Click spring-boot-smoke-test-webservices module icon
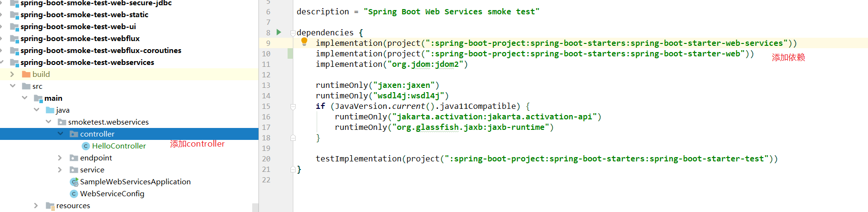 pos(14,63)
